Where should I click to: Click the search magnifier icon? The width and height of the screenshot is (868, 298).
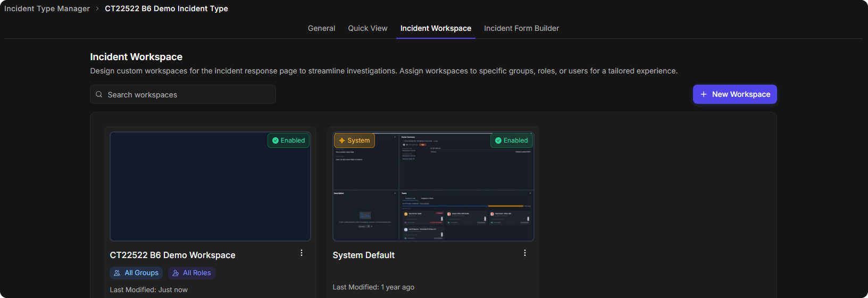click(x=99, y=94)
